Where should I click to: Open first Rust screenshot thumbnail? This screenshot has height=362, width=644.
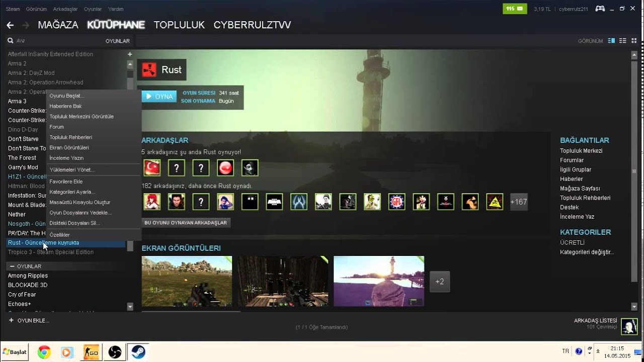pyautogui.click(x=187, y=281)
